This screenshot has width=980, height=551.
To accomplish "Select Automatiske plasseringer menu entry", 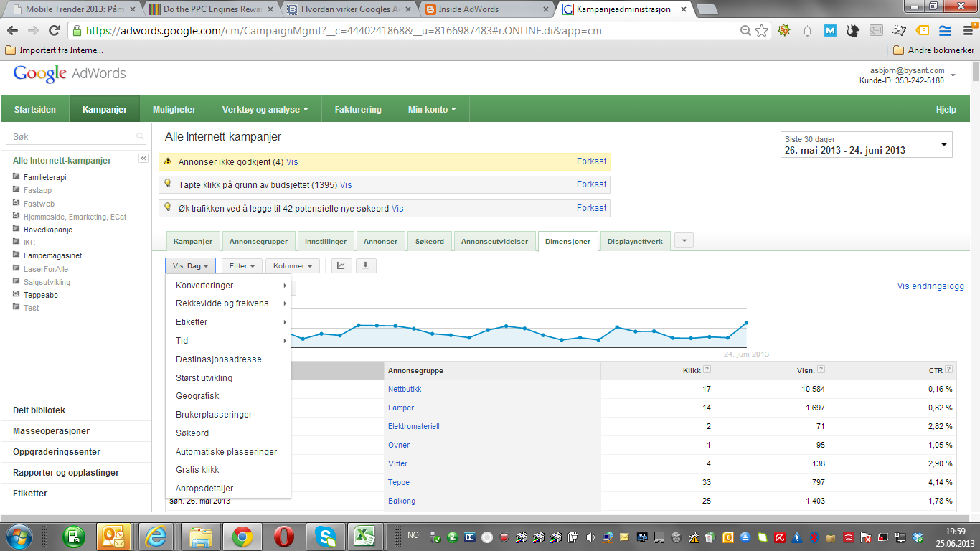I will click(x=228, y=452).
